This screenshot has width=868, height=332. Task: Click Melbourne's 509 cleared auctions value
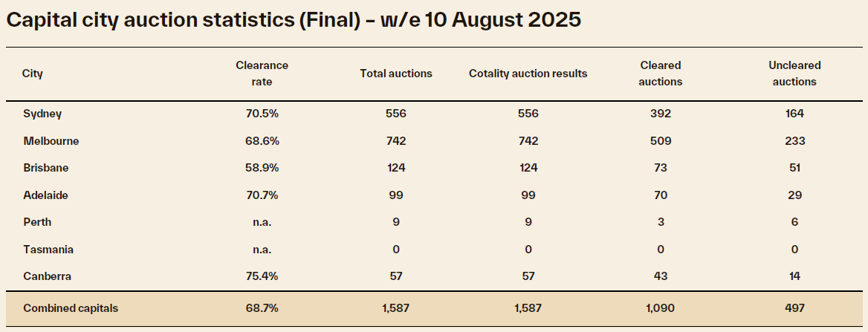pos(660,140)
